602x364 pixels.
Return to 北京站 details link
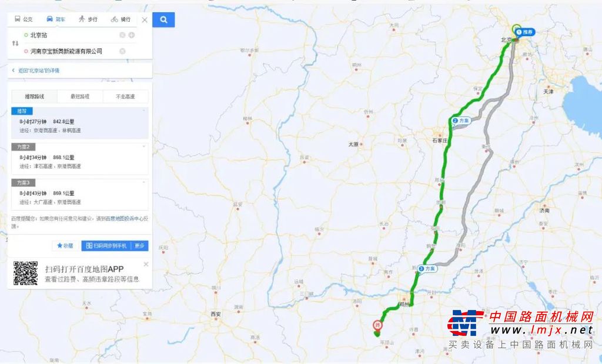tap(36, 71)
